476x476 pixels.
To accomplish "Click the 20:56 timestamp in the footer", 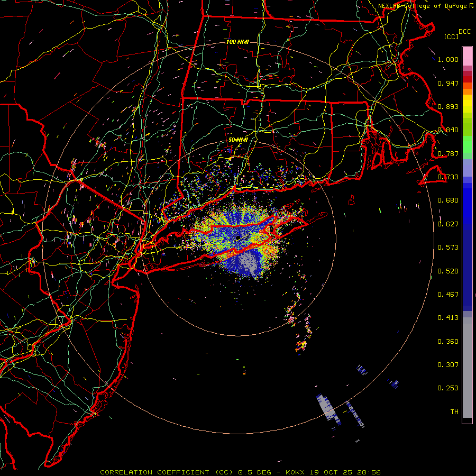I will [x=369, y=472].
